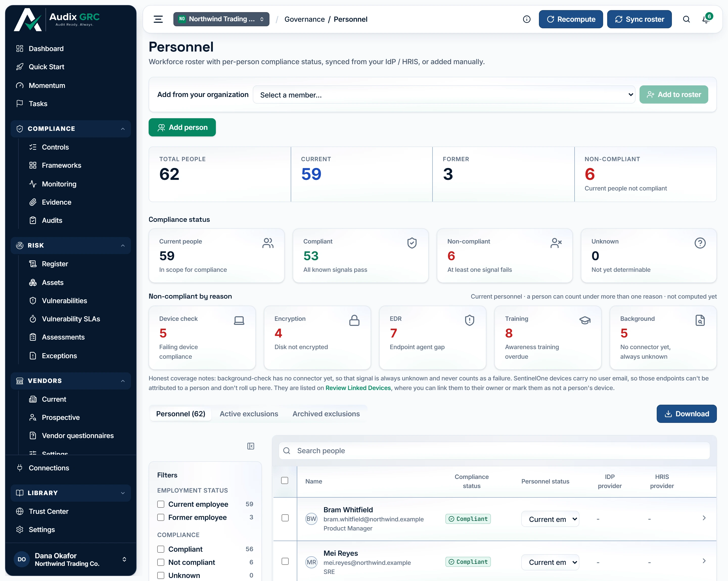Screen dimensions: 728x581
Task: Open the info icon in top bar
Action: pyautogui.click(x=527, y=19)
